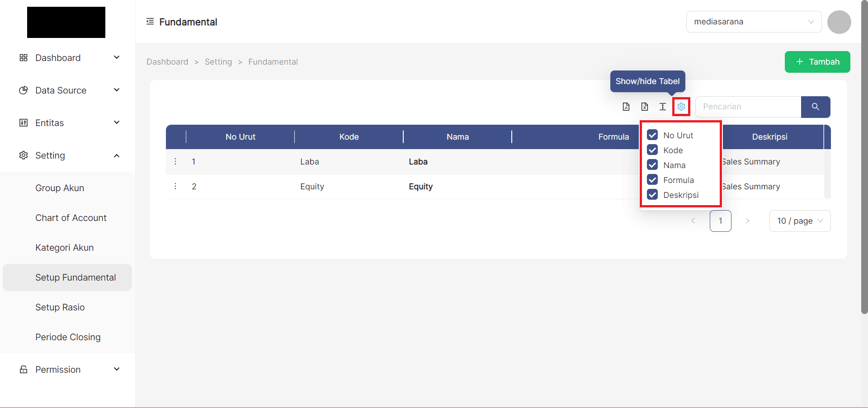Click the search magnifier button
868x408 pixels.
click(x=816, y=107)
